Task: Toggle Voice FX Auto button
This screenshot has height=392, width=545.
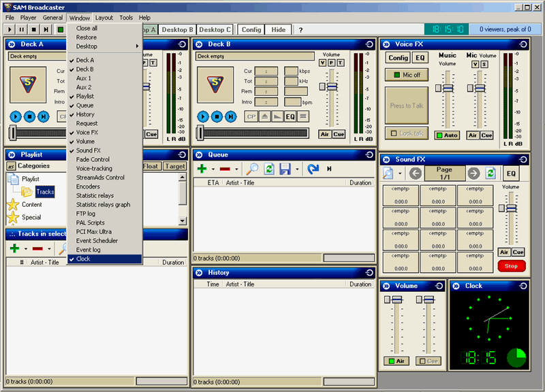Action: (447, 135)
